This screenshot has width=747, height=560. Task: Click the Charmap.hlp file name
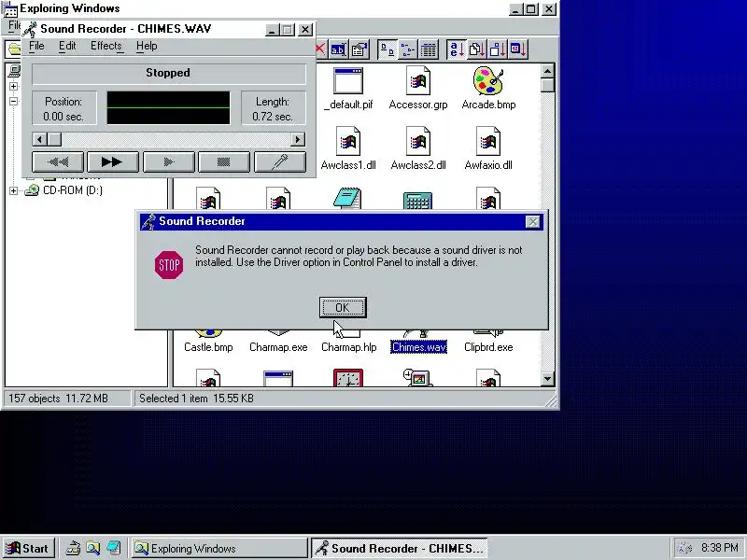pyautogui.click(x=348, y=347)
